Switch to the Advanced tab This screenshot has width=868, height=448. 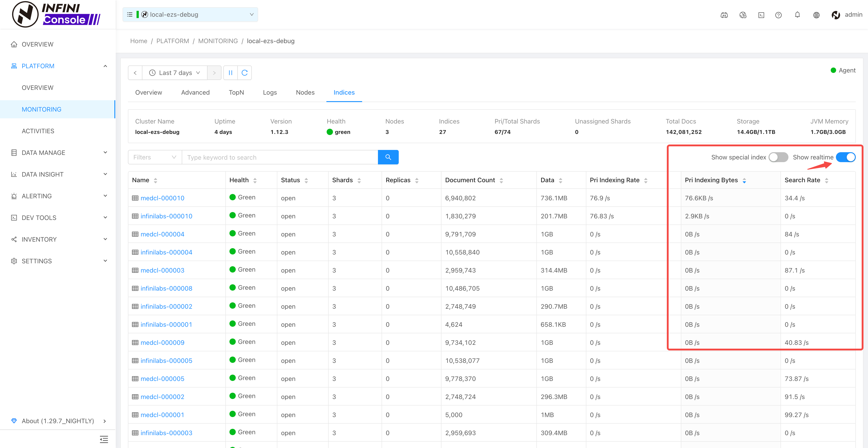(196, 92)
